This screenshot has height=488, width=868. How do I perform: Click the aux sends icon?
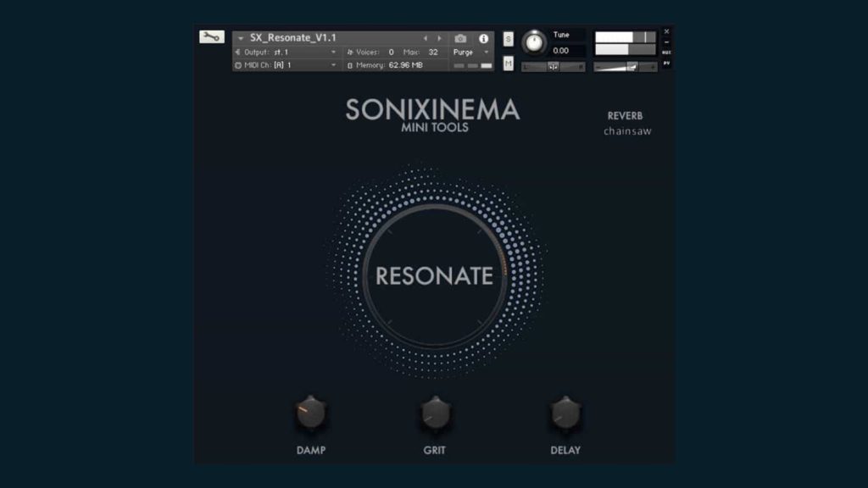point(667,51)
